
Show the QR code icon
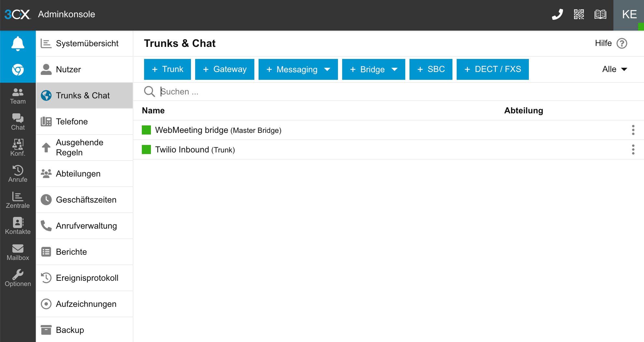coord(579,14)
